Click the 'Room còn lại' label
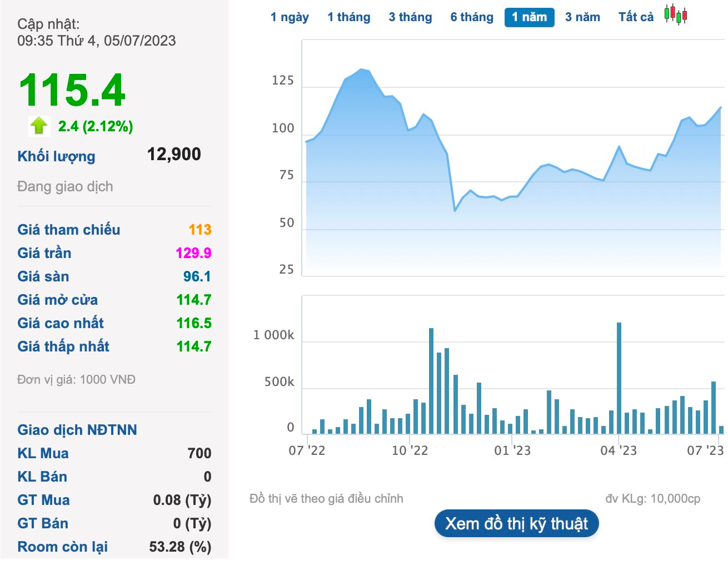 [63, 547]
